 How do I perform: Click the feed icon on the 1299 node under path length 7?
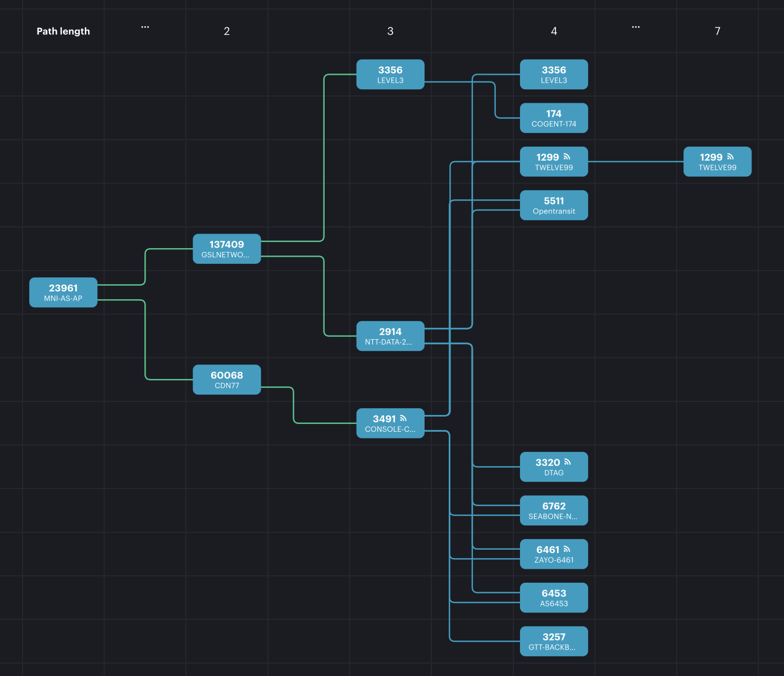click(x=730, y=157)
